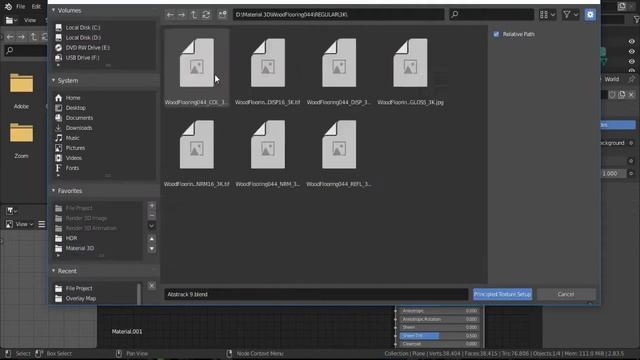Select WoodFloorin..GLOSS_3K.jpg file
Screen dimensions: 640x360
(410, 68)
